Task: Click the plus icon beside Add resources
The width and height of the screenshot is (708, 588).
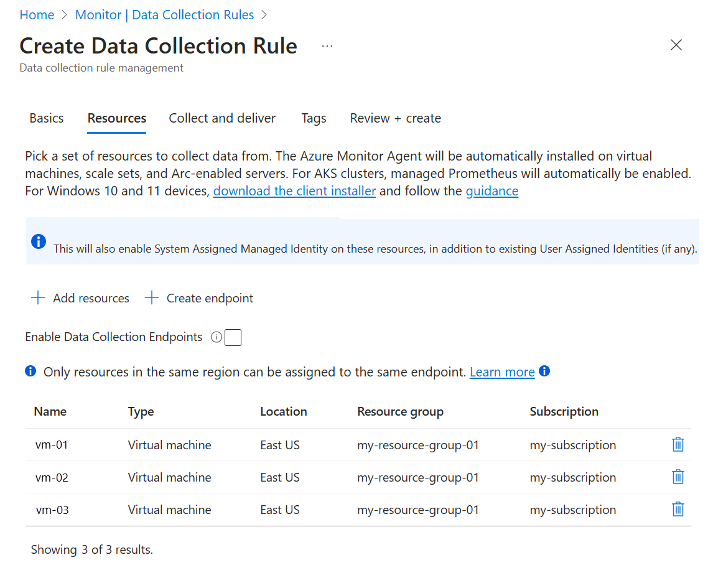Action: (38, 298)
